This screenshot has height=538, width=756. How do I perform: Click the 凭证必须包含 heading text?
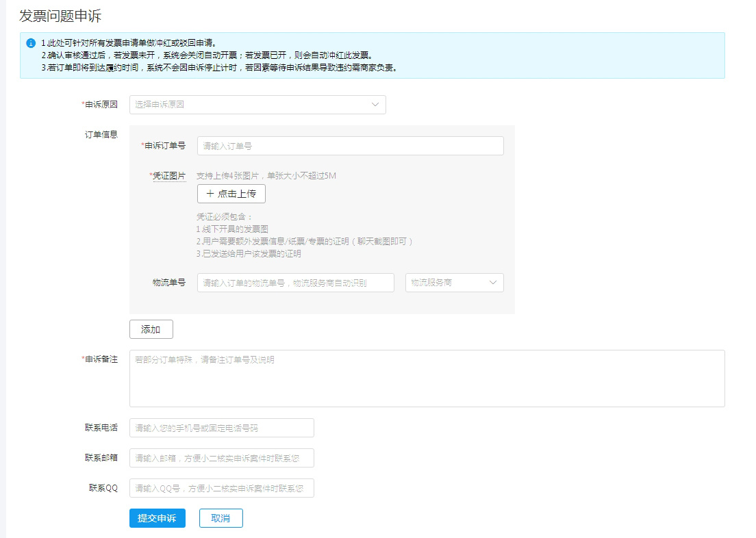[224, 217]
